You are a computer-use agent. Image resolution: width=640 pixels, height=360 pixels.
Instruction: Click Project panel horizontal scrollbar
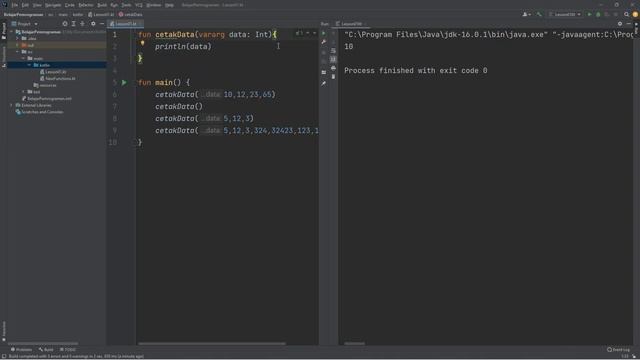click(x=43, y=344)
